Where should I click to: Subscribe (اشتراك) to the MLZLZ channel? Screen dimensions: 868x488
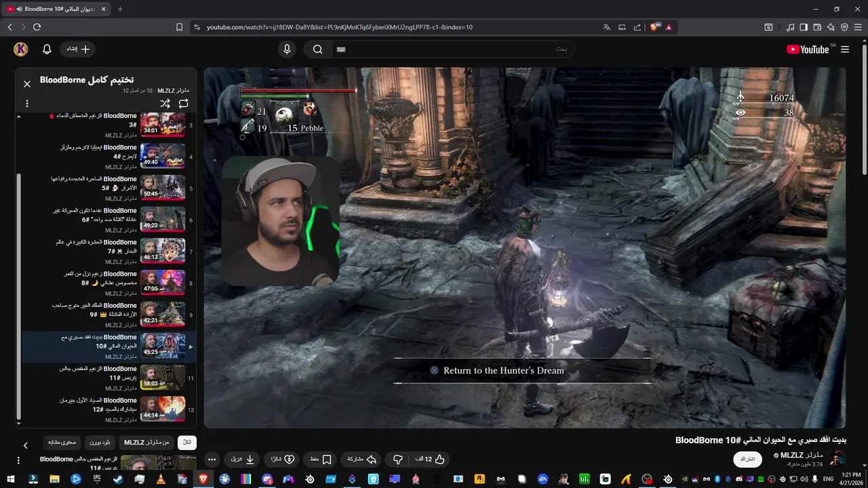pos(747,460)
